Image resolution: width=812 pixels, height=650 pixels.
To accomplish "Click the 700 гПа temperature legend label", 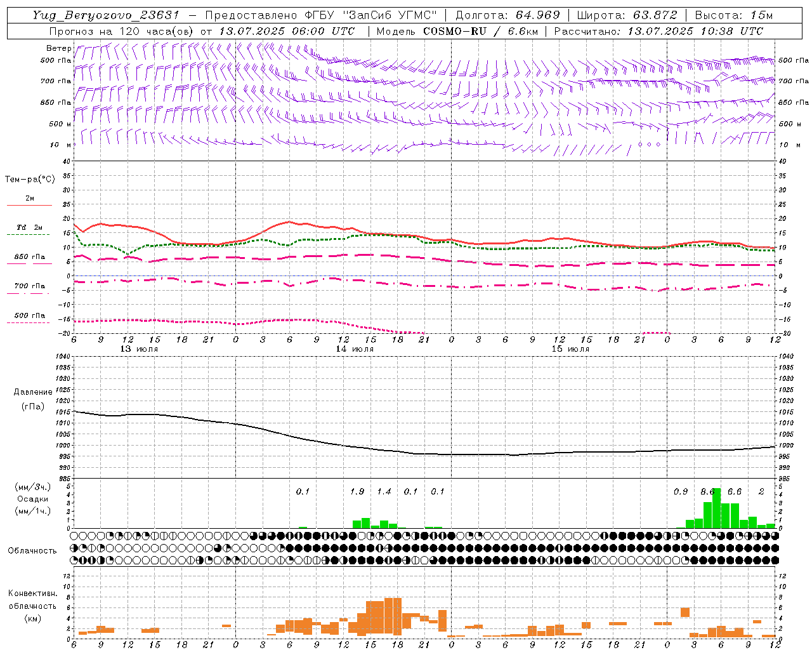I will coord(30,286).
